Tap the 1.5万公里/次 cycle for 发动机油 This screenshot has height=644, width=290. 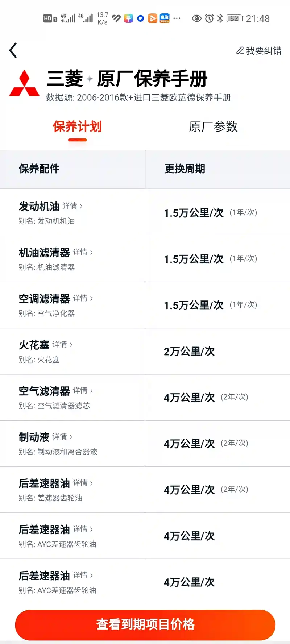pyautogui.click(x=194, y=213)
